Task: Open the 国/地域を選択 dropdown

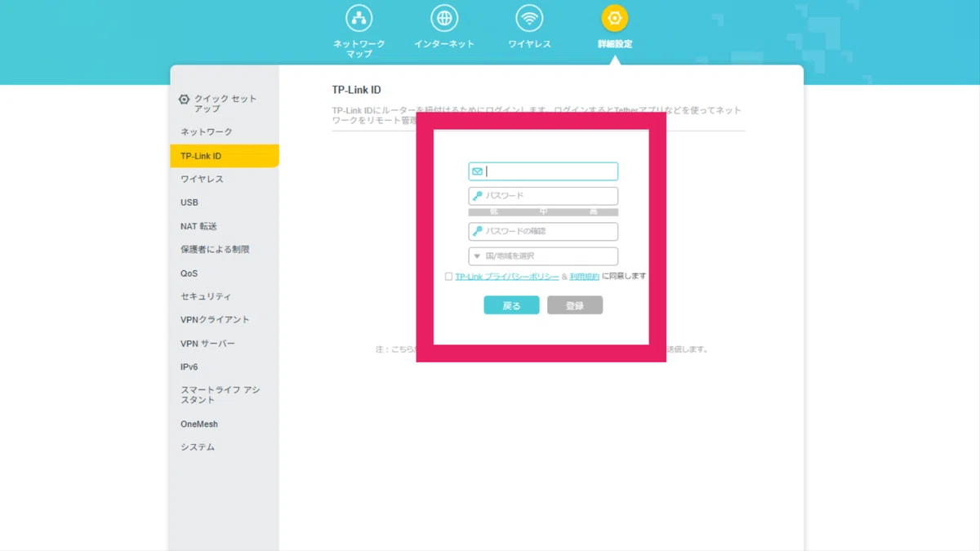Action: click(543, 256)
